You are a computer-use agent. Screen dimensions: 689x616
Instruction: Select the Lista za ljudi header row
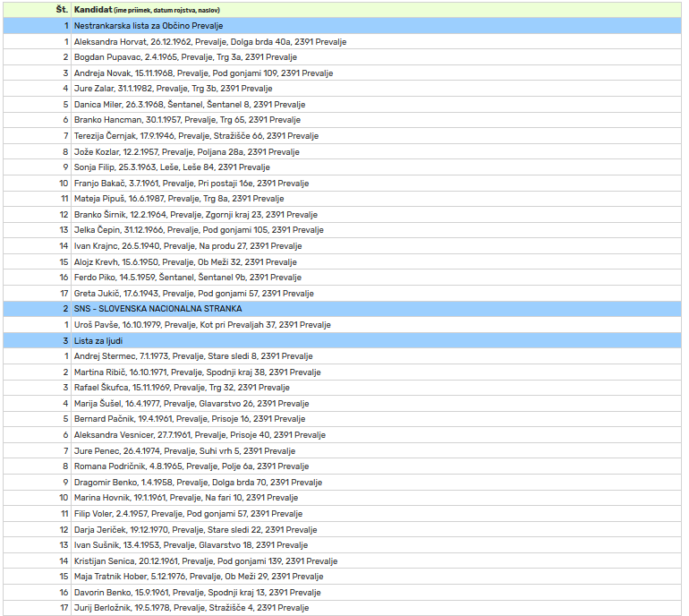pyautogui.click(x=99, y=340)
